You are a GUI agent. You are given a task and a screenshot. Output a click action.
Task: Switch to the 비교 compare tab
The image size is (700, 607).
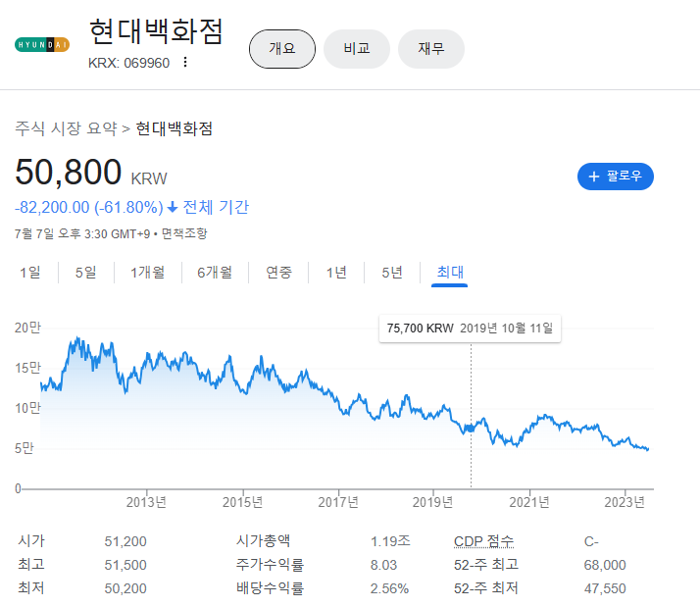tap(357, 49)
